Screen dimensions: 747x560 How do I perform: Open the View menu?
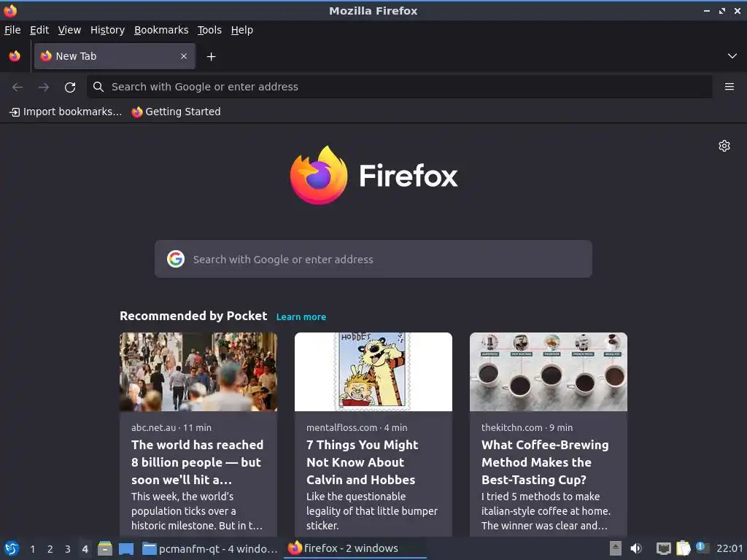click(69, 30)
